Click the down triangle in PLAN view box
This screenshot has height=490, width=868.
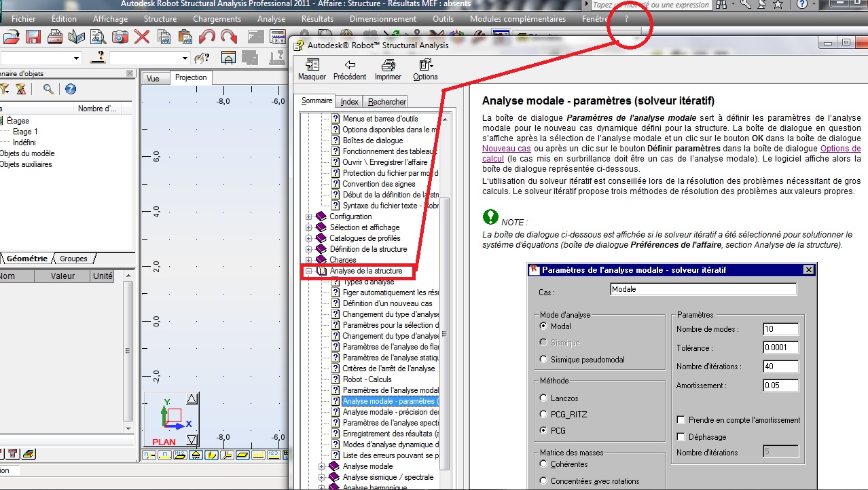click(x=192, y=440)
